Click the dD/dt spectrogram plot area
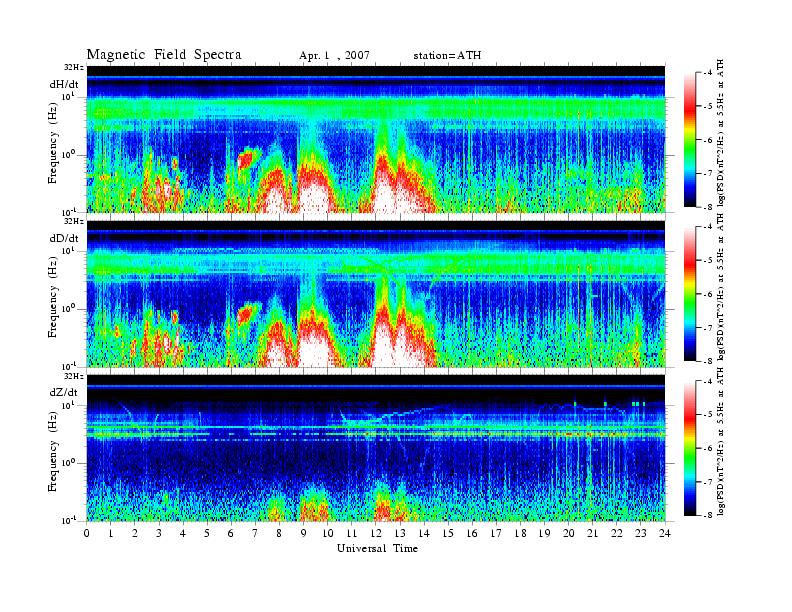The height and width of the screenshot is (612, 792). coord(376,293)
